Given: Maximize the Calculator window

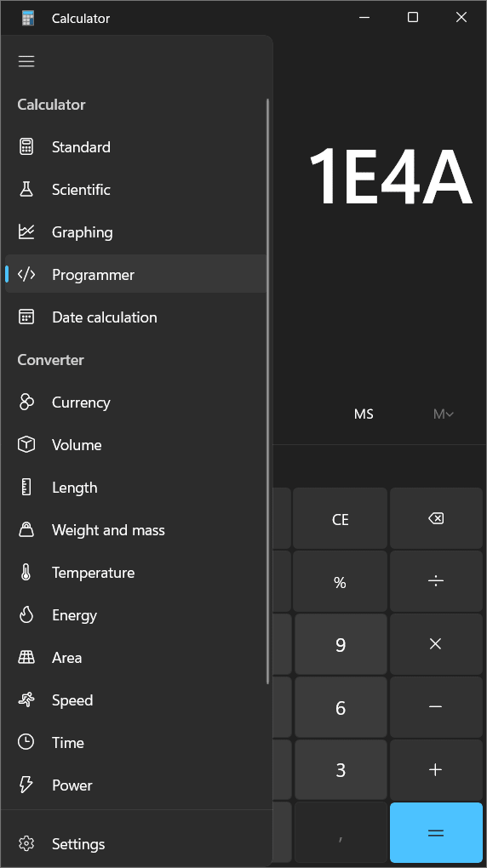Looking at the screenshot, I should (x=413, y=18).
